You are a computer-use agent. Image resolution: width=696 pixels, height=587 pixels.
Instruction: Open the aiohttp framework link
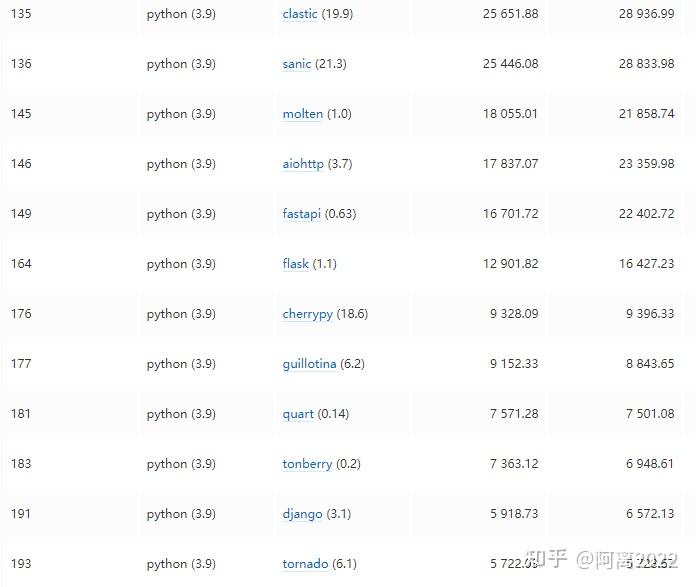pyautogui.click(x=303, y=164)
